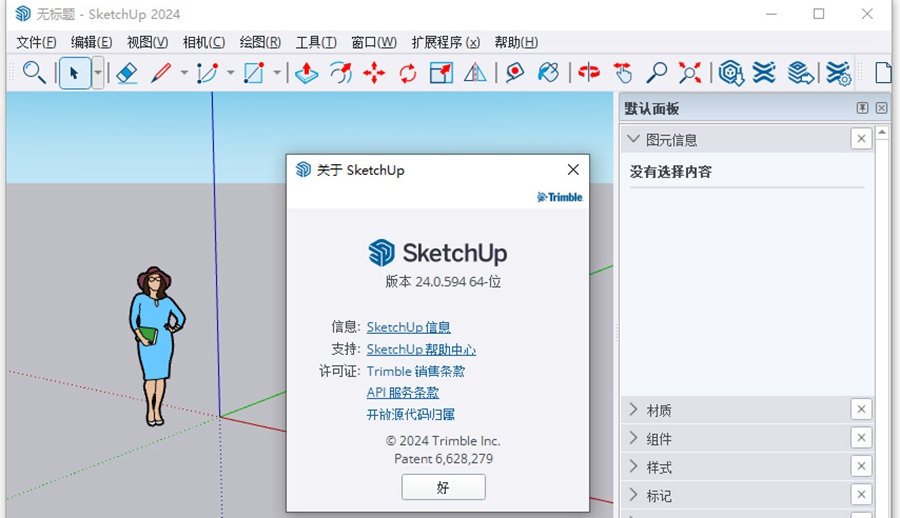Close the 标记 section
This screenshot has width=900, height=518.
click(861, 494)
